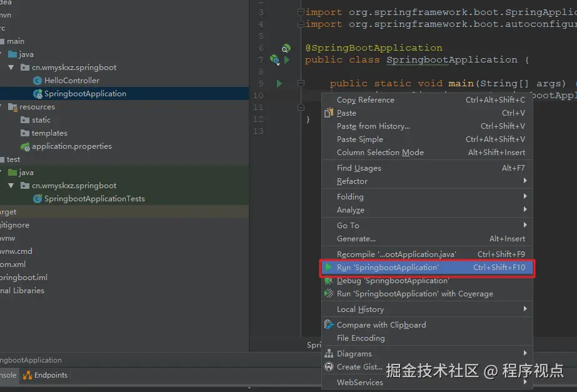Fold the main method body
Image resolution: width=577 pixels, height=392 pixels.
tap(301, 84)
